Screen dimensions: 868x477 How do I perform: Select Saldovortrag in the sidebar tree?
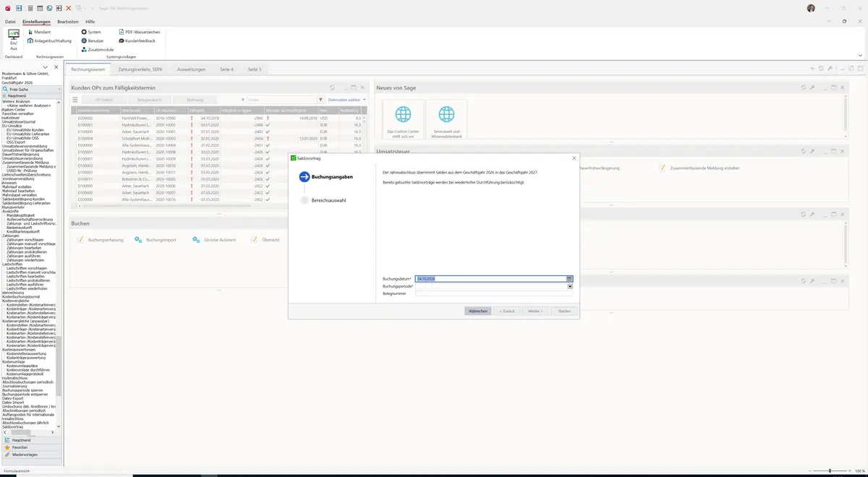[x=13, y=426]
